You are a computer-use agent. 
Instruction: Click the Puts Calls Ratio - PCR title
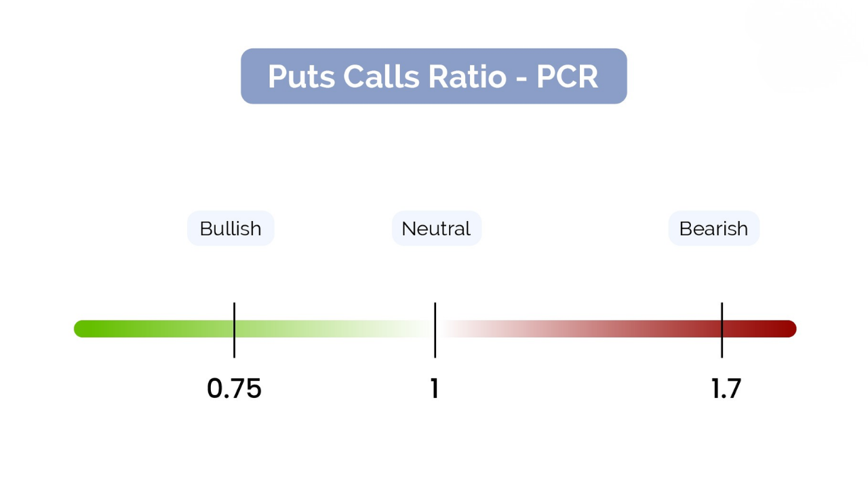[433, 76]
